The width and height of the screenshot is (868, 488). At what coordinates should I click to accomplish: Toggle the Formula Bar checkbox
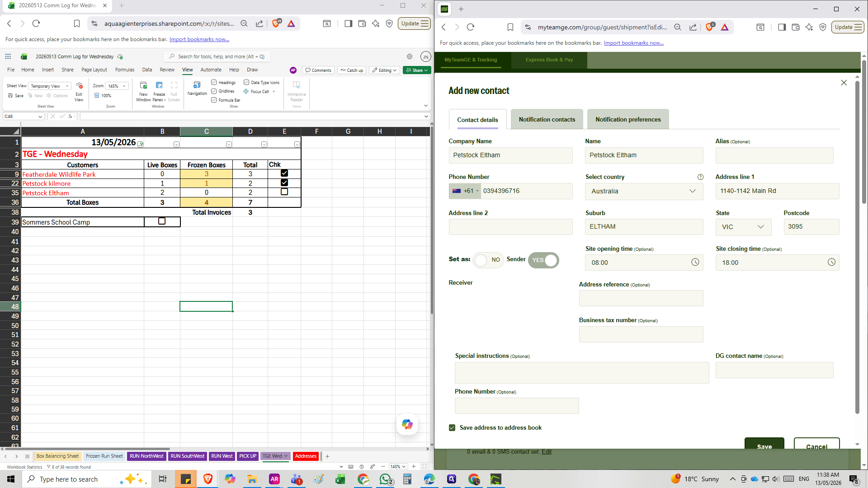(x=214, y=100)
